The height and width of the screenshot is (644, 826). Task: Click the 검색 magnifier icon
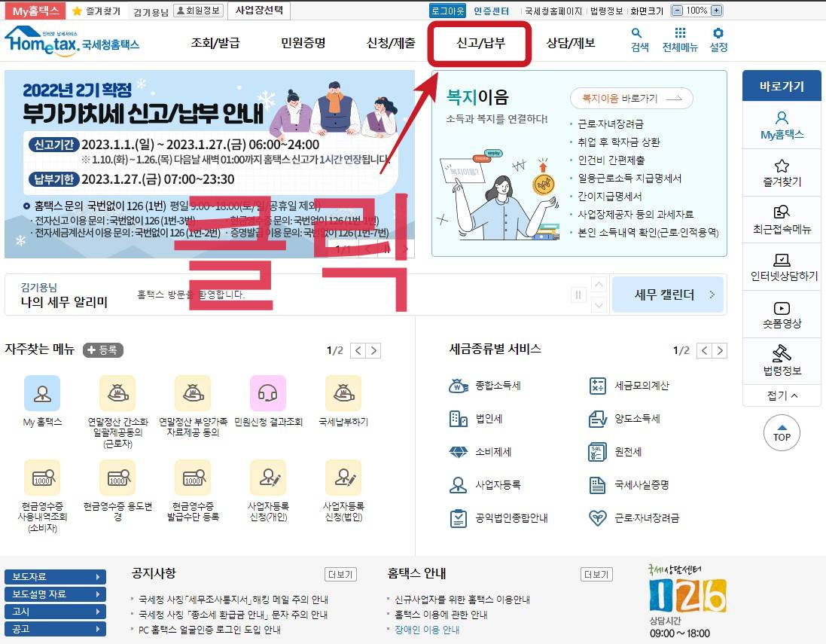pyautogui.click(x=636, y=36)
